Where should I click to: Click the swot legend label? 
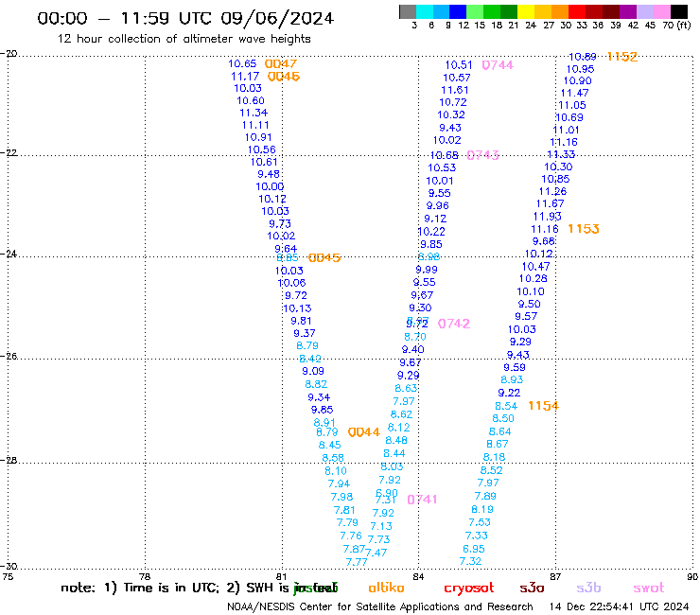[x=649, y=589]
